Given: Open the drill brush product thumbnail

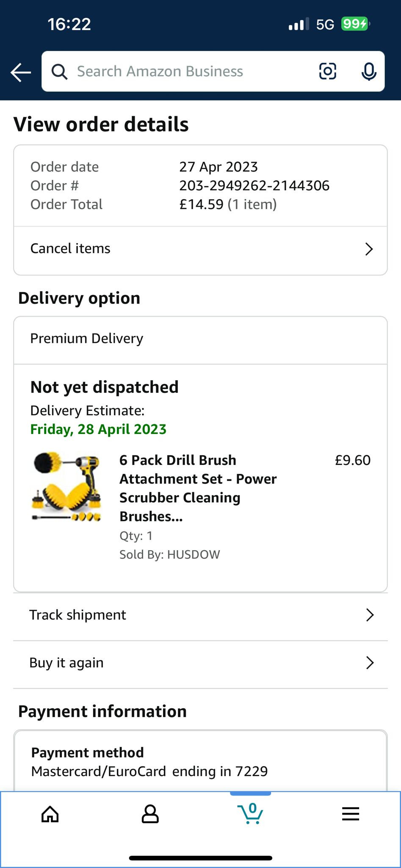Looking at the screenshot, I should [67, 487].
